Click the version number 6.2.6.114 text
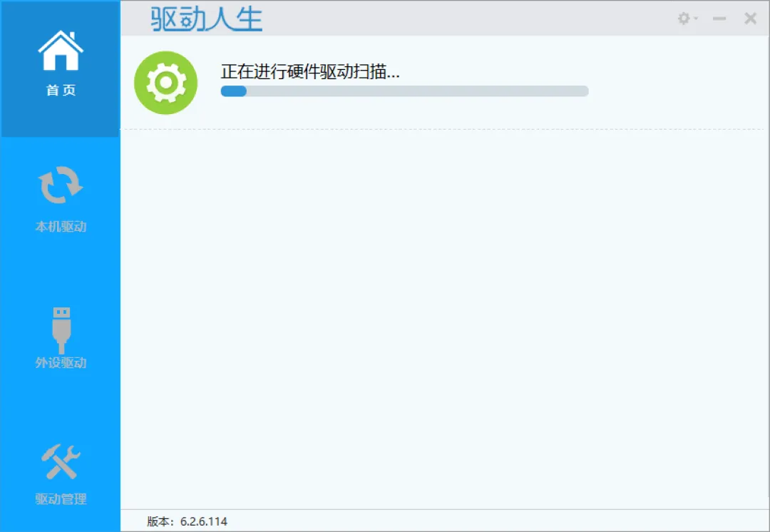 tap(204, 521)
